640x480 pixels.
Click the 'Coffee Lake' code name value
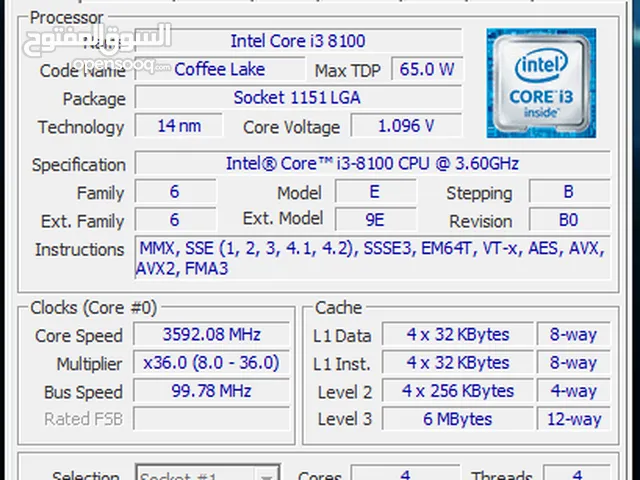(220, 69)
